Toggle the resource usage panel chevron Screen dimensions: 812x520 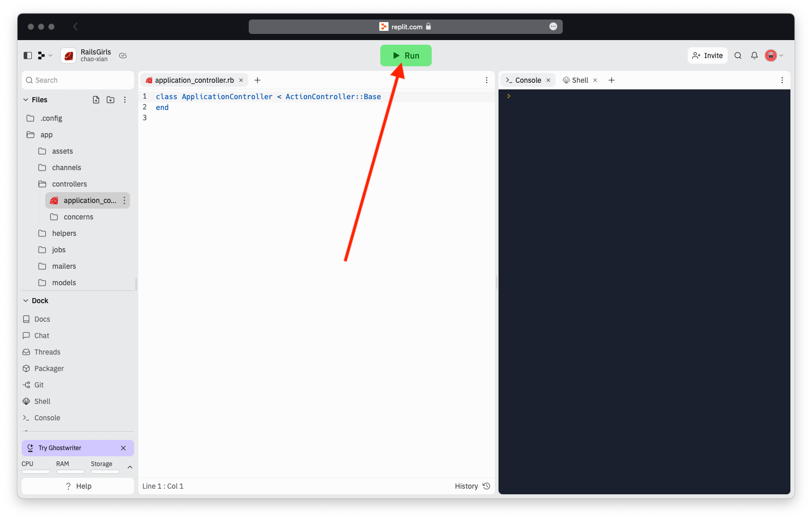130,467
